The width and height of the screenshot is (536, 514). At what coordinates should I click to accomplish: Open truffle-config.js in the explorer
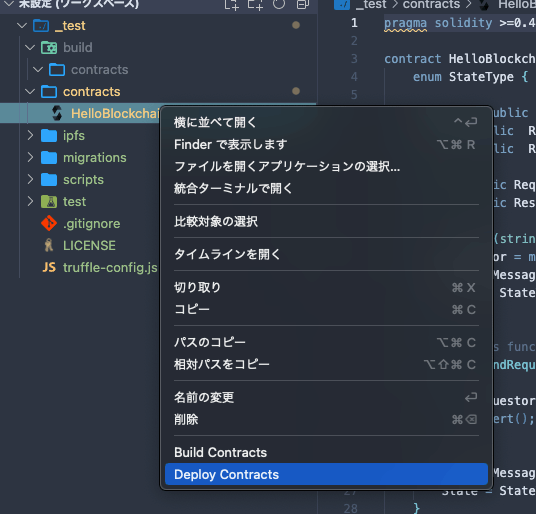click(110, 268)
